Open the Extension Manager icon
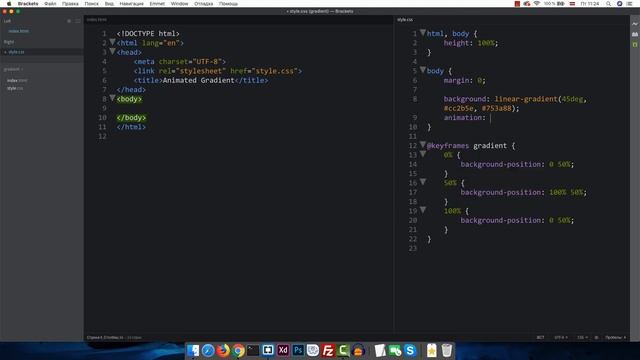The image size is (640, 360). [x=635, y=34]
